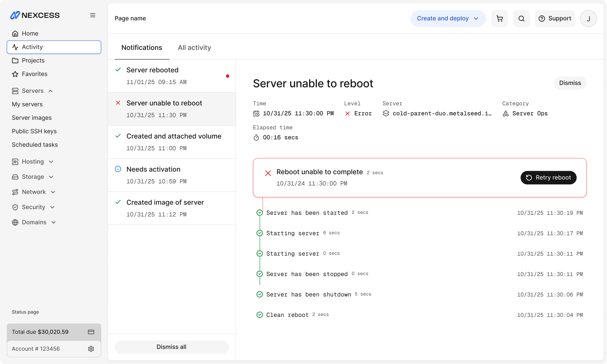607x364 pixels.
Task: Open Scheduled tasks
Action: click(x=35, y=145)
